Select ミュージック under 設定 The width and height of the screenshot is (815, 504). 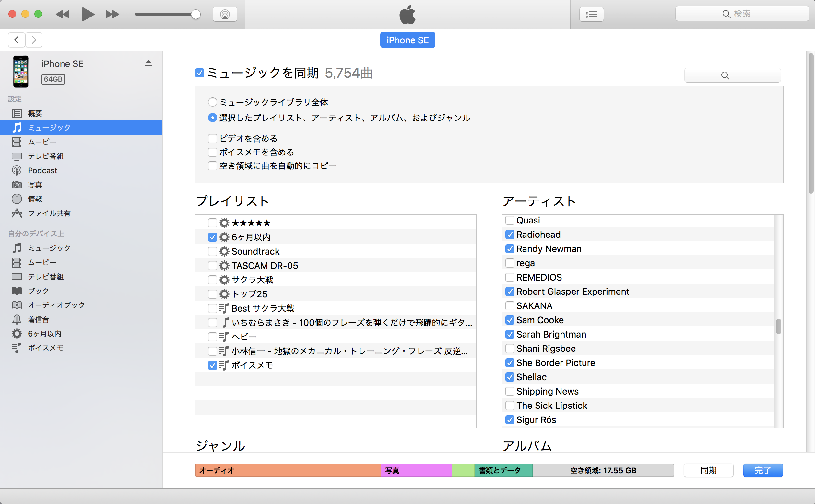[x=81, y=128]
